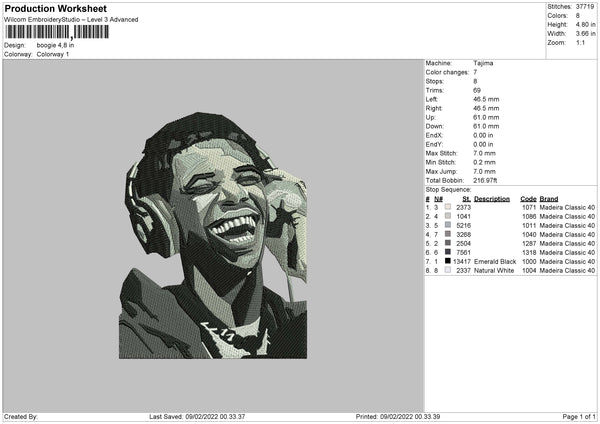Click the Up value 61.0 mm
600x424 pixels.
[486, 117]
